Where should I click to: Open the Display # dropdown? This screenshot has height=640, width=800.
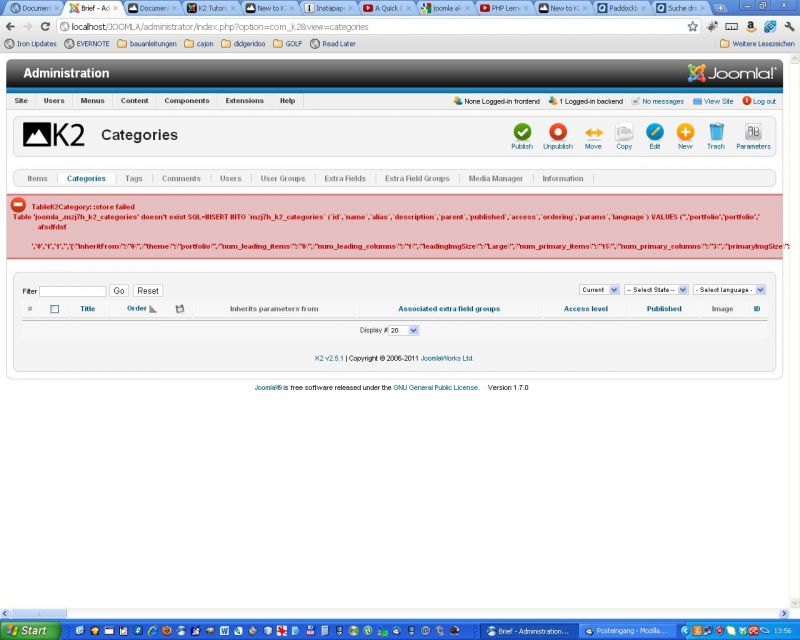coord(403,331)
